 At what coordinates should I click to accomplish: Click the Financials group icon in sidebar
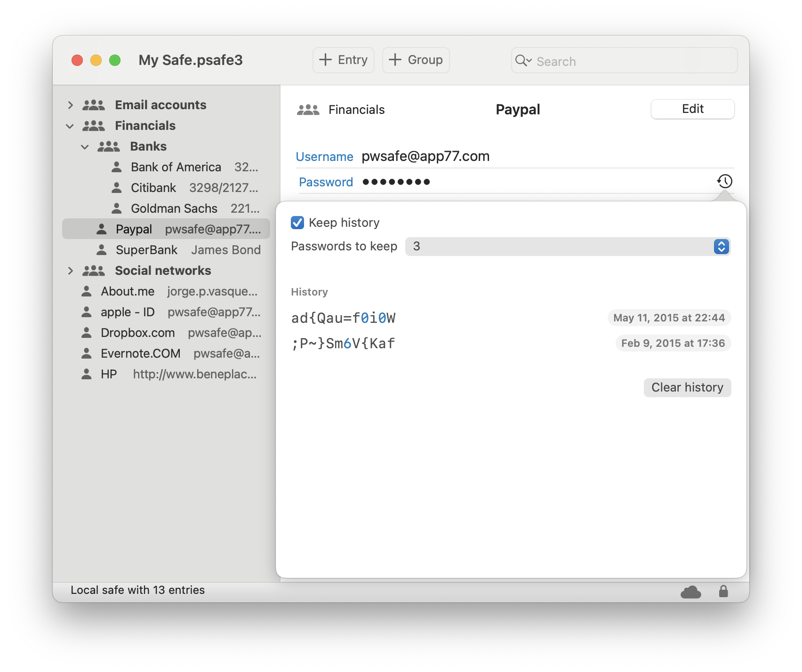[x=94, y=126]
